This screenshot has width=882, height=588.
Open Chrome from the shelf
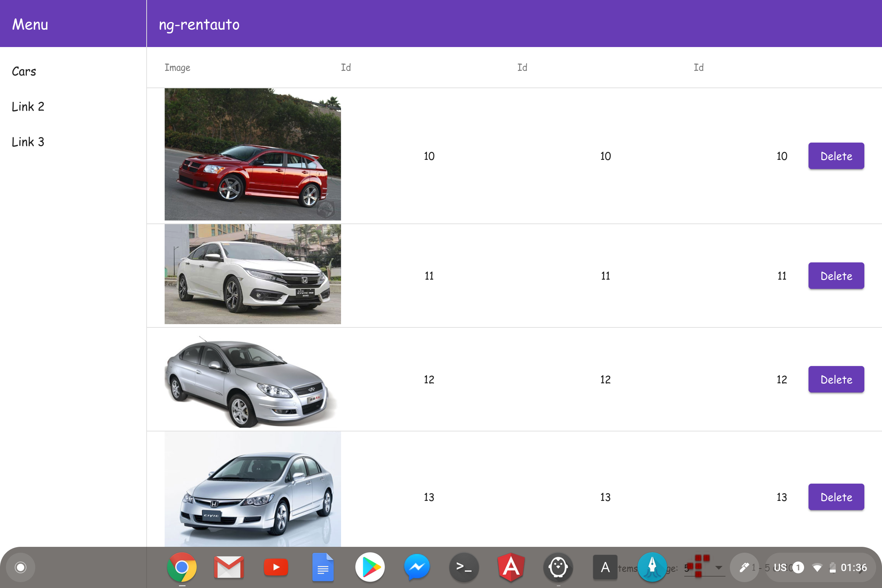click(x=182, y=567)
